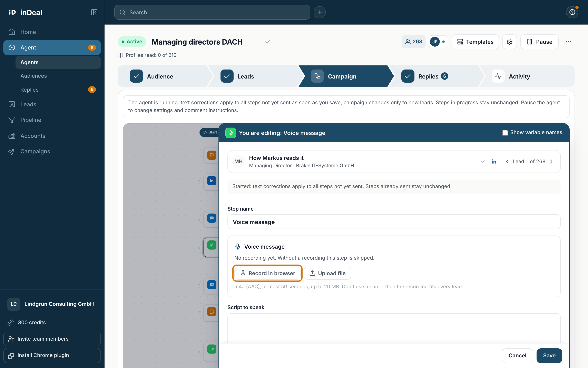The image size is (588, 368).
Task: Click the plus button next to search
Action: (320, 12)
